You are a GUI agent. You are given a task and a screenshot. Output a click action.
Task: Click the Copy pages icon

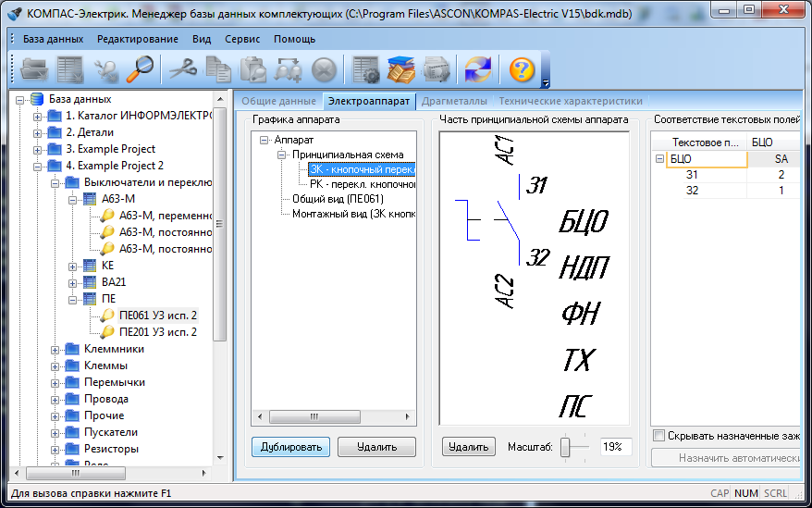tap(218, 69)
